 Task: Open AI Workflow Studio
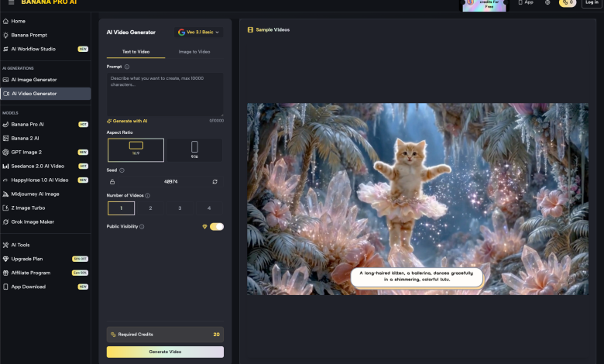pyautogui.click(x=46, y=49)
